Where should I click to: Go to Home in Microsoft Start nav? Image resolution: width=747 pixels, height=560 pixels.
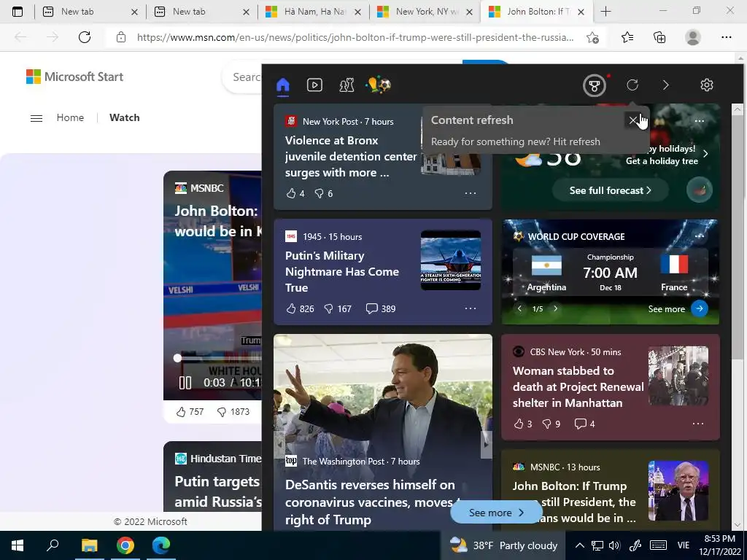[x=70, y=117]
